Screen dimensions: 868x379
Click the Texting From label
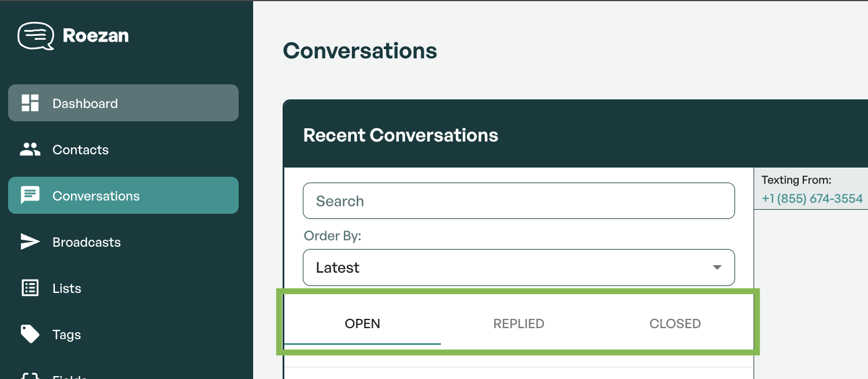(x=796, y=180)
